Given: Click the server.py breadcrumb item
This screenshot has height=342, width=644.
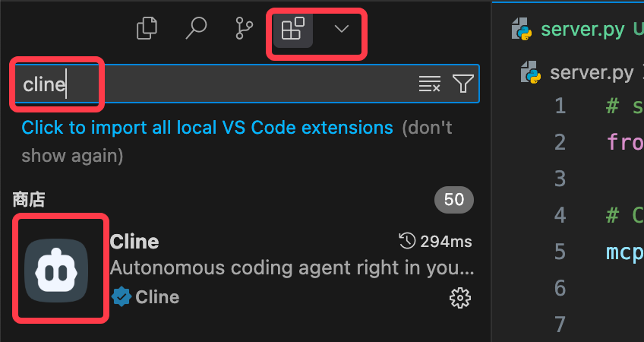Looking at the screenshot, I should click(x=577, y=73).
